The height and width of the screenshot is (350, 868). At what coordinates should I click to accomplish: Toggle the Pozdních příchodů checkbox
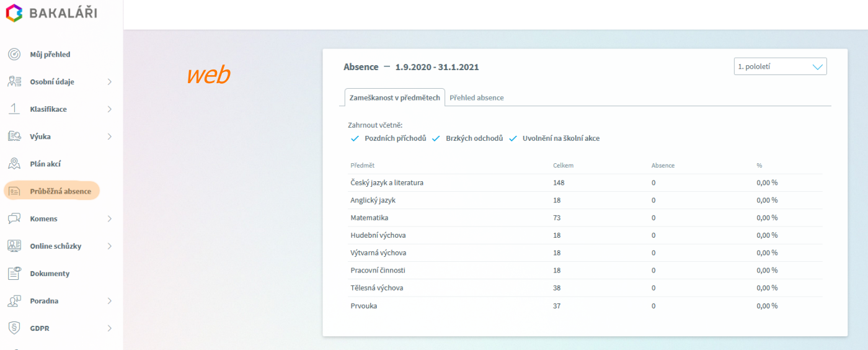pos(355,138)
